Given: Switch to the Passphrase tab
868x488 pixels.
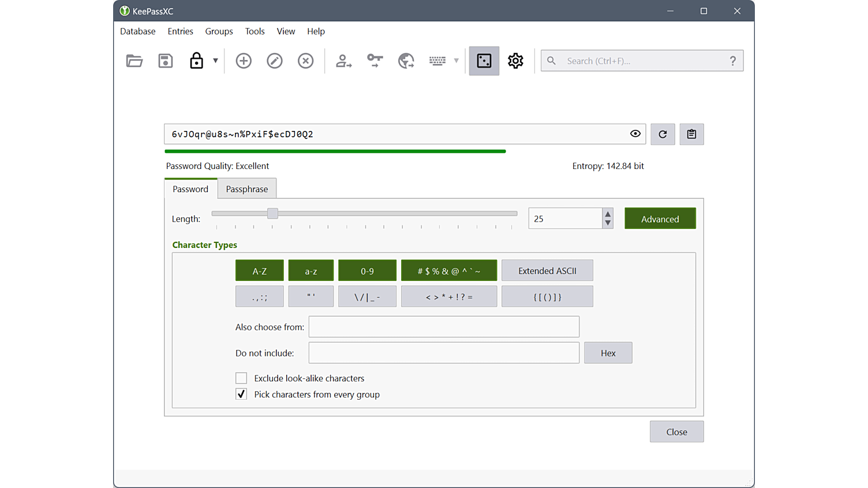Looking at the screenshot, I should (x=247, y=189).
